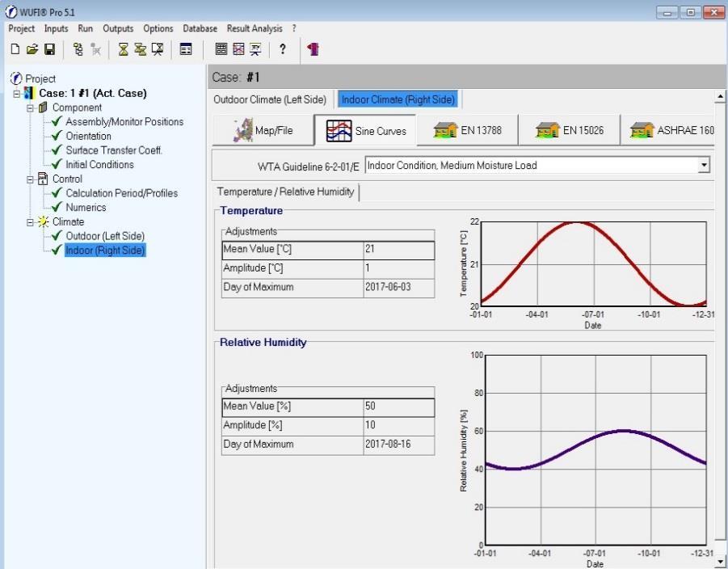Select Indoor (Right Side) climate tree item
This screenshot has height=569, width=728.
105,251
